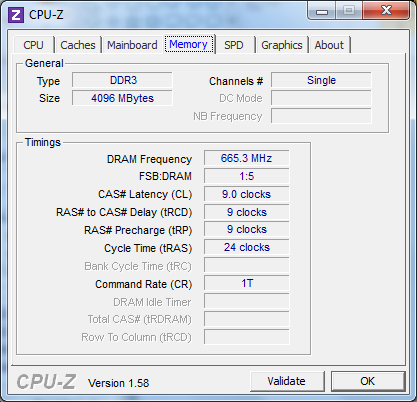Close the CPU-Z window
The height and width of the screenshot is (402, 417).
pyautogui.click(x=386, y=11)
